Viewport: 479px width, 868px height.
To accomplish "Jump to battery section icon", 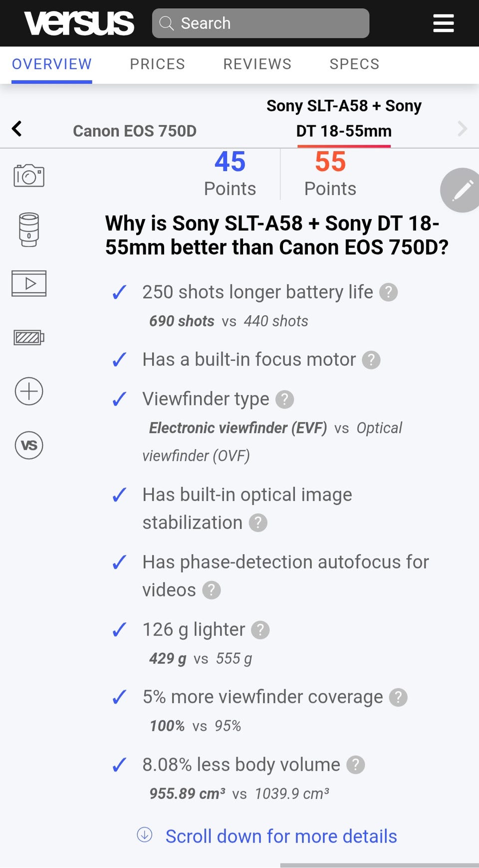I will coord(29,338).
